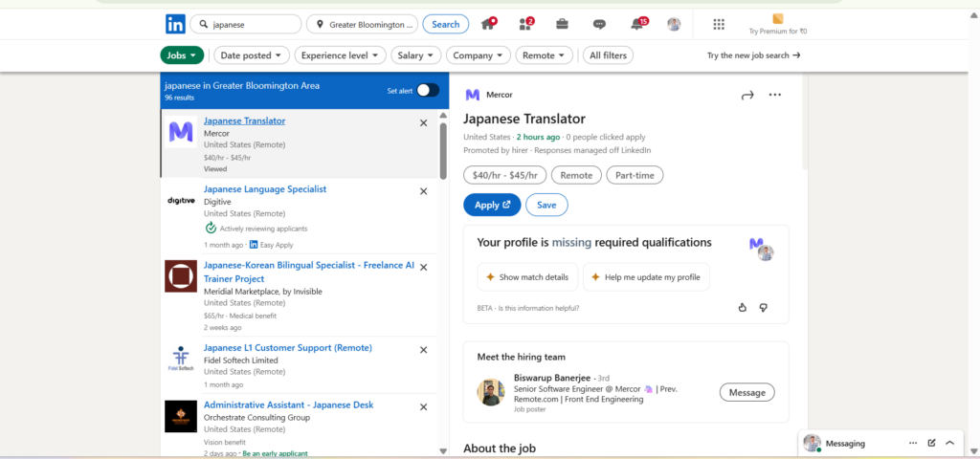Image resolution: width=980 pixels, height=459 pixels.
Task: Open the green Jobs dropdown
Action: [x=182, y=55]
